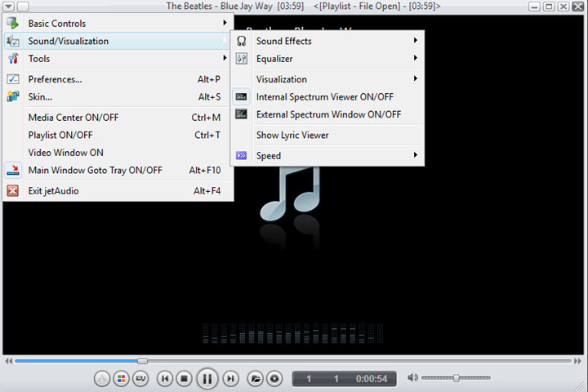588x392 pixels.
Task: Click the colorful squares toolbar button
Action: point(121,379)
